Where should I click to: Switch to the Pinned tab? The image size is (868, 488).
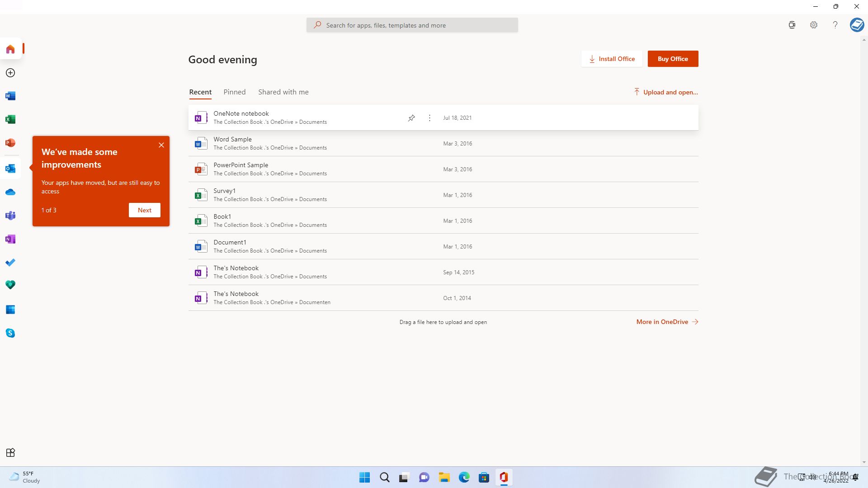pos(235,92)
